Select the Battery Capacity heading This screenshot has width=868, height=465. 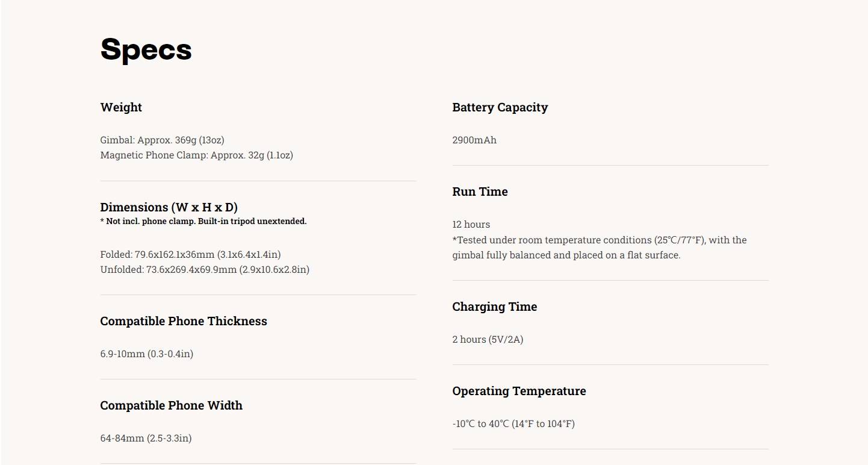(500, 107)
